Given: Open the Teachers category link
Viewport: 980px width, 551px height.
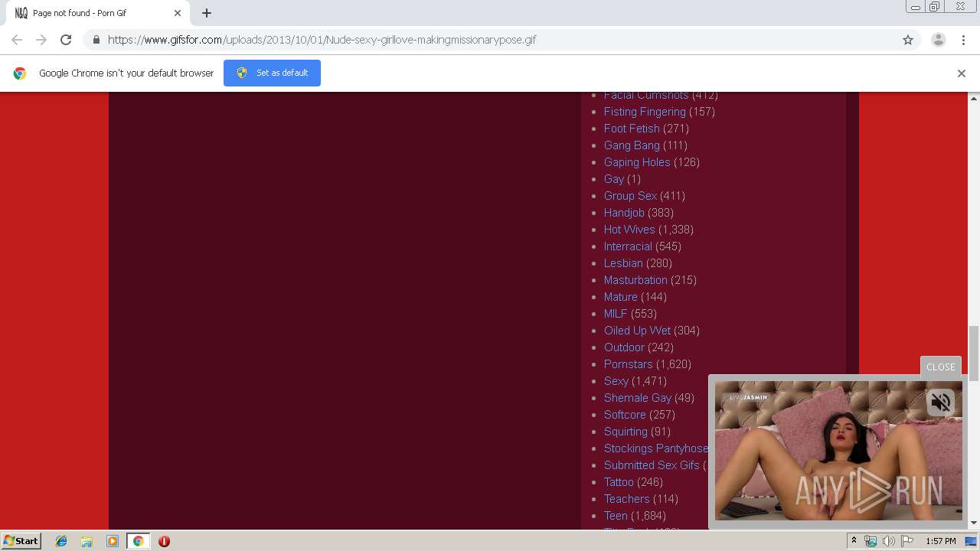Looking at the screenshot, I should (x=626, y=499).
